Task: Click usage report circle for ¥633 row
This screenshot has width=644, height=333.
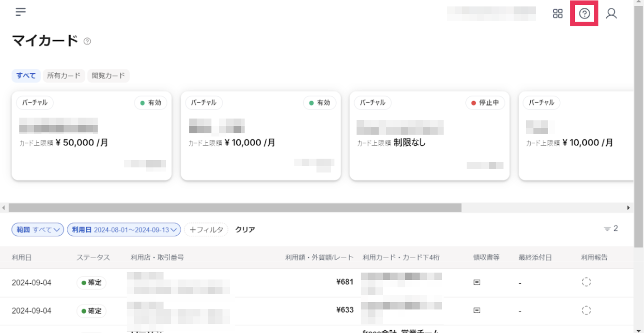Action: point(586,310)
